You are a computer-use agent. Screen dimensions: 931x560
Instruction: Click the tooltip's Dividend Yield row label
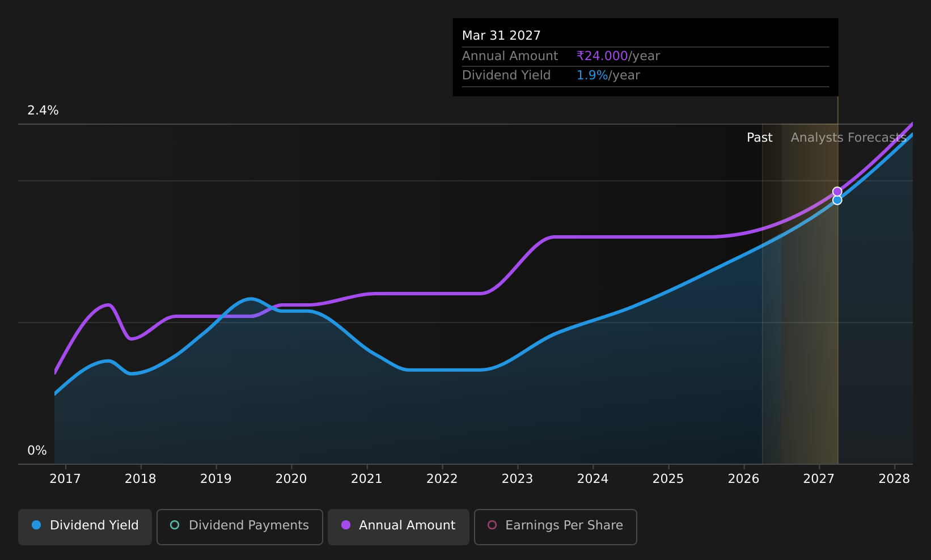point(506,75)
